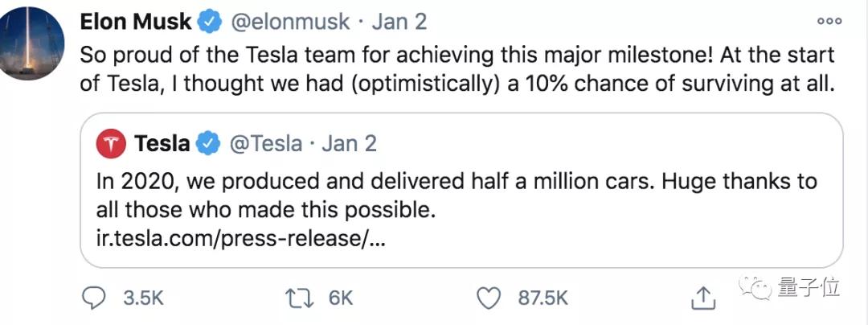Open the ir.tesla.com press-release link
This screenshot has height=325, width=868.
click(240, 240)
